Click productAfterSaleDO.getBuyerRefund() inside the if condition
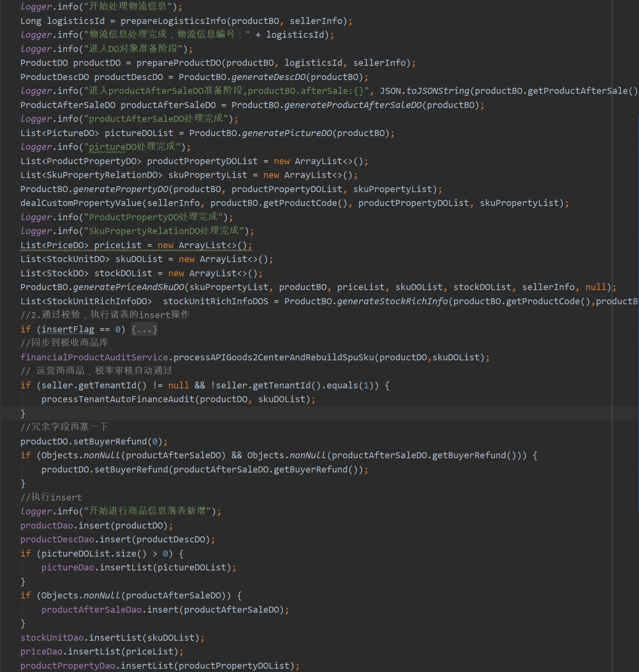This screenshot has width=639, height=672. coord(426,455)
